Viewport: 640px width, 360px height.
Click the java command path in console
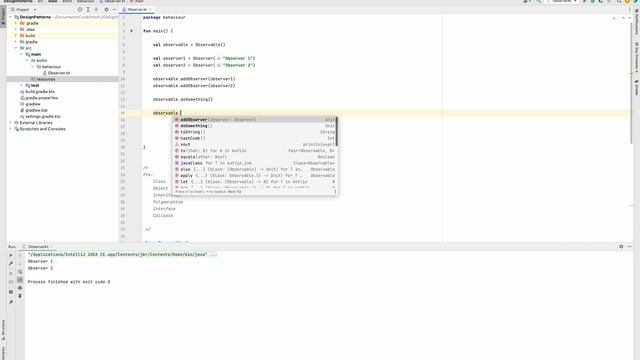coord(122,254)
